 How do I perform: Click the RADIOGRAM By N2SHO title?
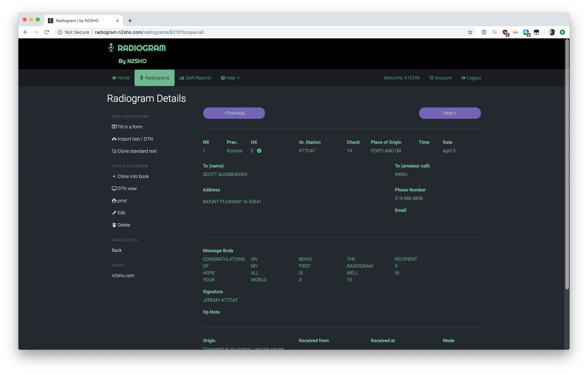[x=137, y=54]
